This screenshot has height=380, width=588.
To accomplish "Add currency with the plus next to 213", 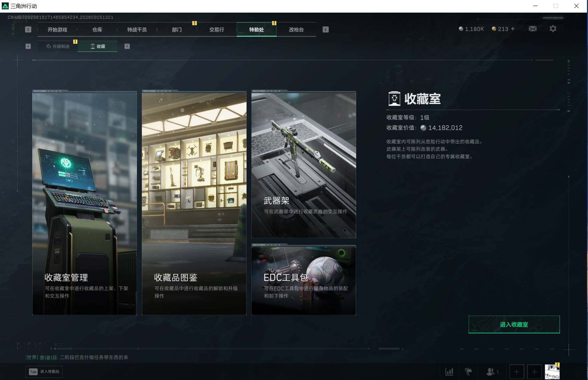I will [x=513, y=29].
